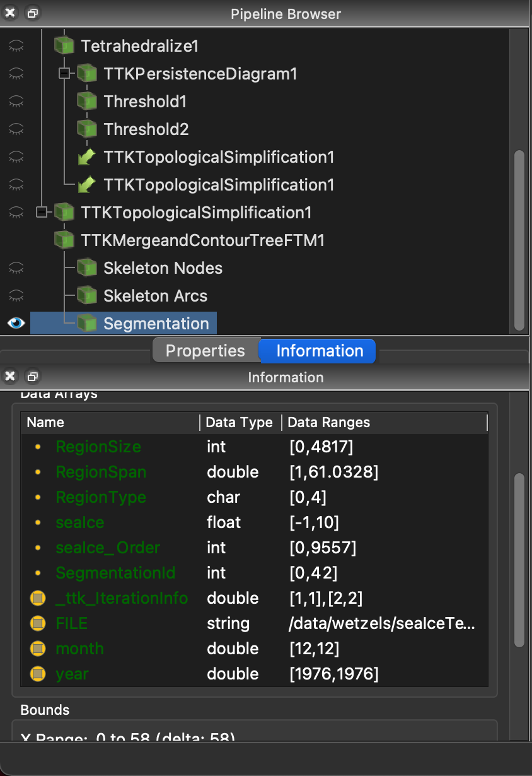Click the TTKPersistenceDiagram1 source icon

tap(87, 73)
